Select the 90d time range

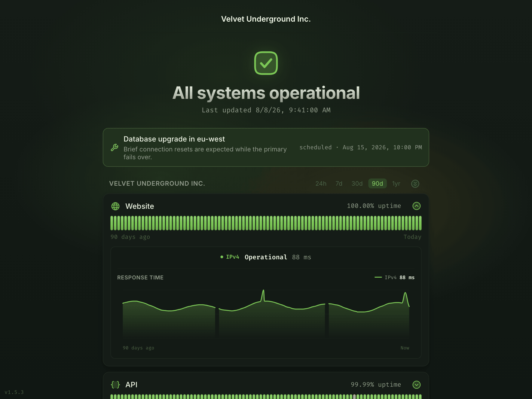tap(378, 184)
